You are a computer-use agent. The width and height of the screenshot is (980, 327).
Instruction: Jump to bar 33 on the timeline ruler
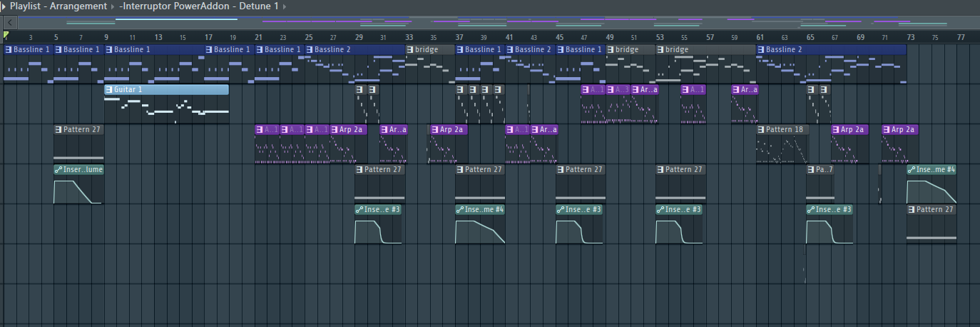point(409,36)
